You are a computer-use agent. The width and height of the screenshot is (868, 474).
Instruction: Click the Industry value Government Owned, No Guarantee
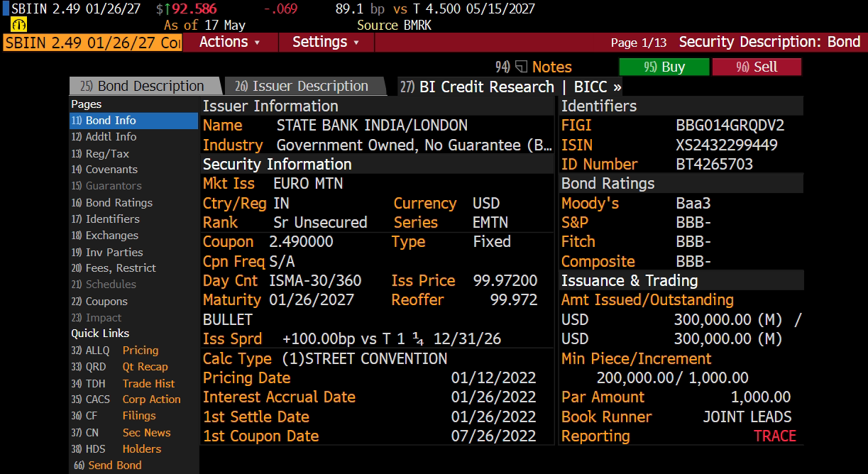pos(414,145)
